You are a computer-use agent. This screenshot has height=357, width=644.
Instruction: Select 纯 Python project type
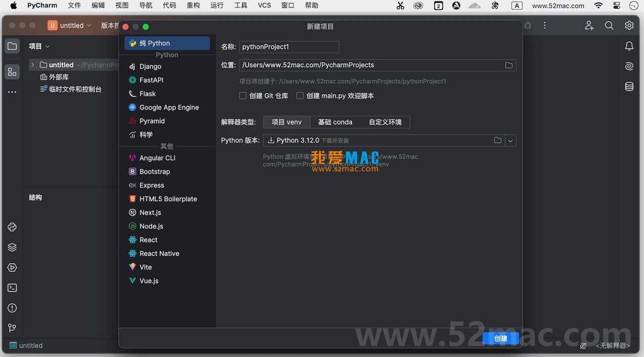point(167,43)
